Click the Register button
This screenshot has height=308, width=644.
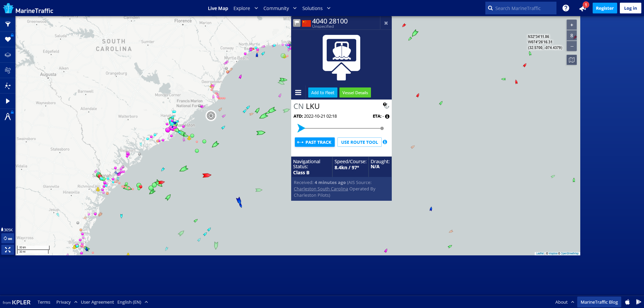tap(605, 8)
